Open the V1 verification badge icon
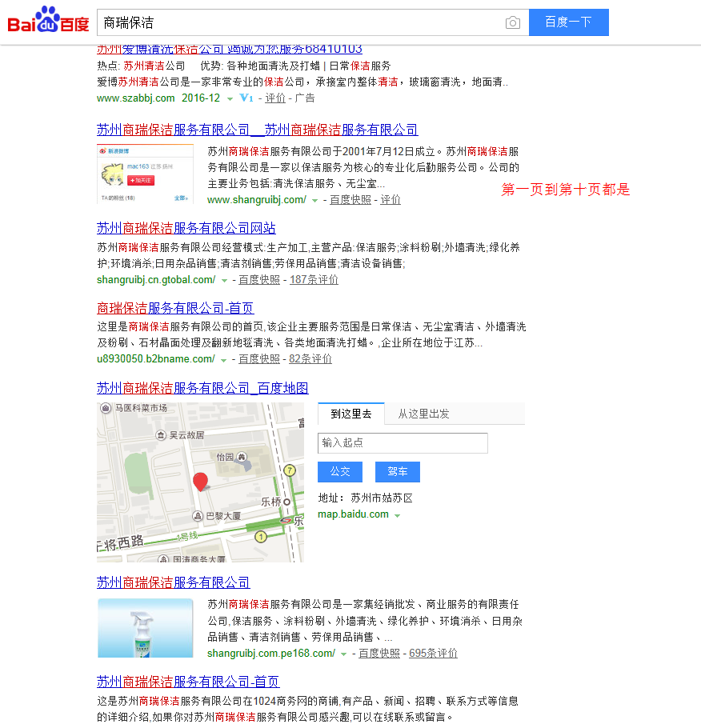 pyautogui.click(x=246, y=98)
